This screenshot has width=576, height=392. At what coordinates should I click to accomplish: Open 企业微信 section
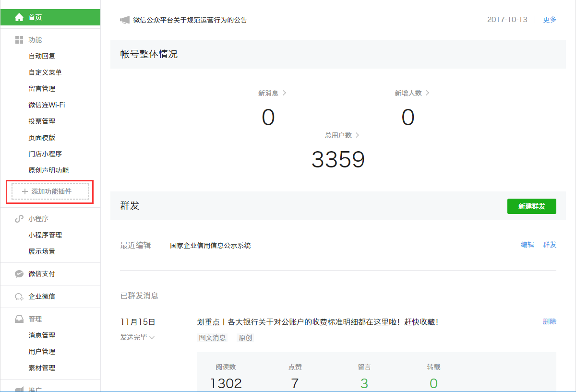(x=42, y=297)
